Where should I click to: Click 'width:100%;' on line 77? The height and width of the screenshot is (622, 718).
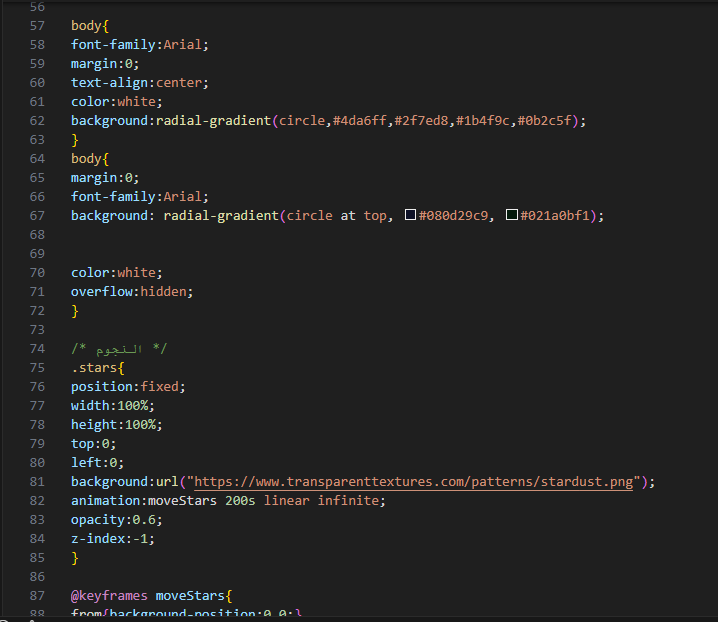[113, 406]
